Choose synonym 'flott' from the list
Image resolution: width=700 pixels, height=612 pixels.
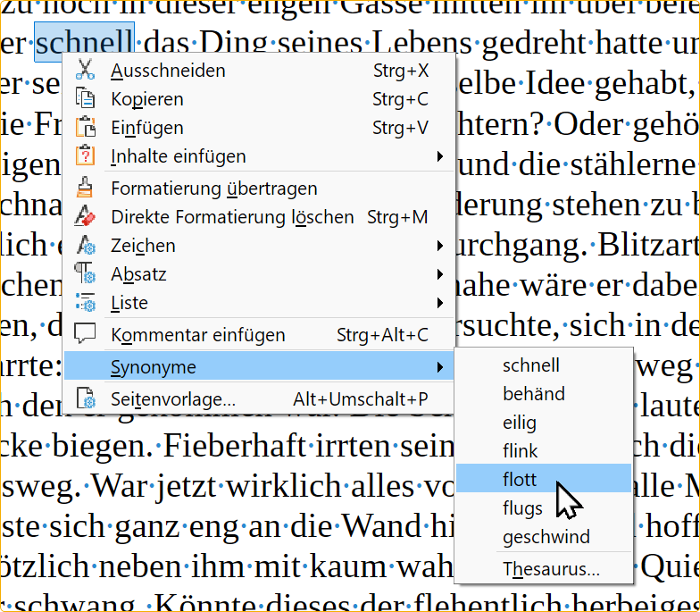click(520, 480)
